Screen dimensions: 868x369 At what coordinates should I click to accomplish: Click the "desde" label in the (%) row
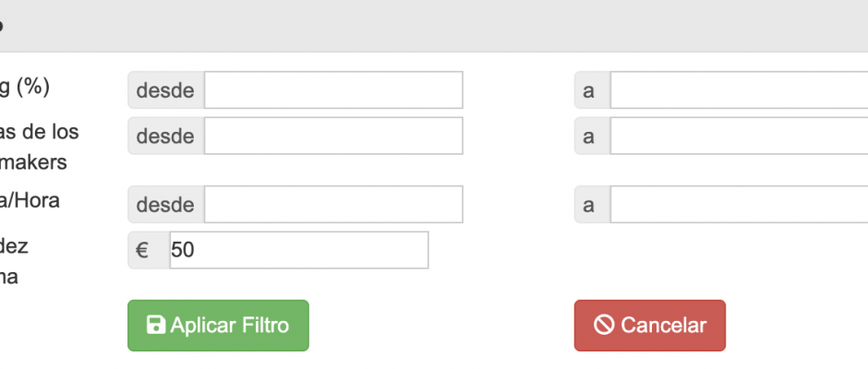(165, 90)
